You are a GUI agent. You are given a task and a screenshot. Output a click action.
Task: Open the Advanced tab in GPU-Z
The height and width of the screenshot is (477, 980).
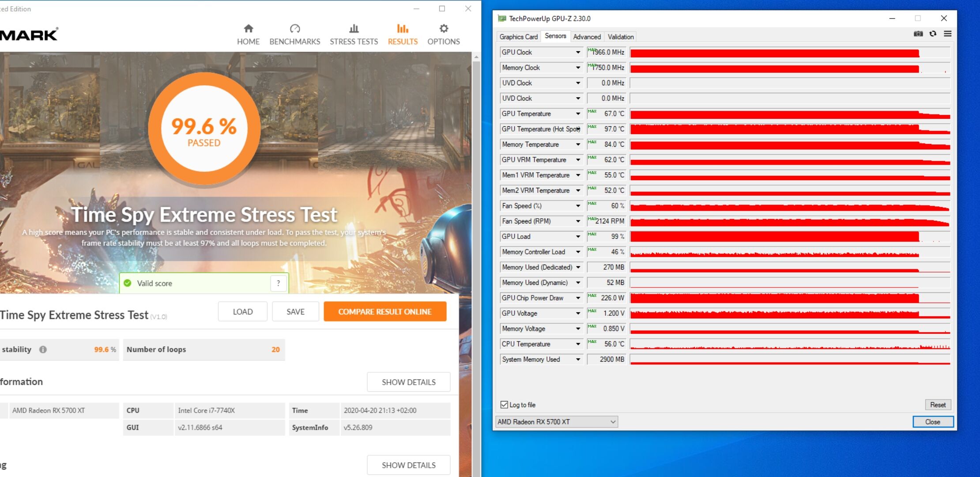pyautogui.click(x=587, y=37)
